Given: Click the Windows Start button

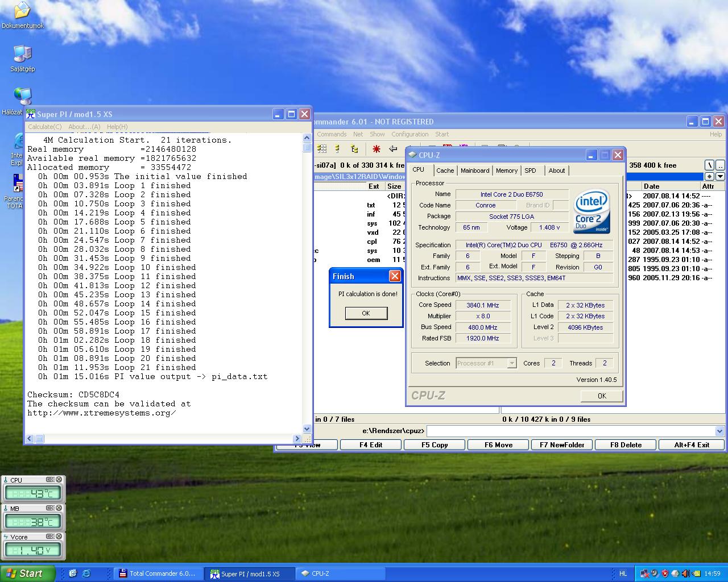Looking at the screenshot, I should (28, 573).
